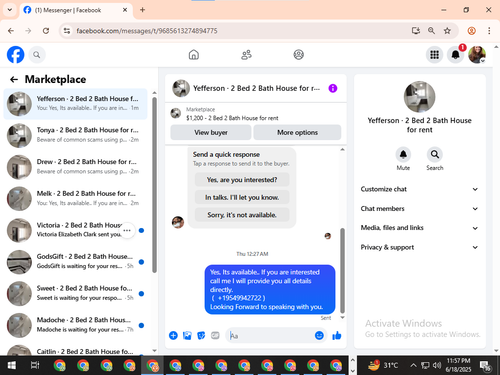Open Sweet conversation in the list
The image size is (500, 375).
click(x=75, y=293)
